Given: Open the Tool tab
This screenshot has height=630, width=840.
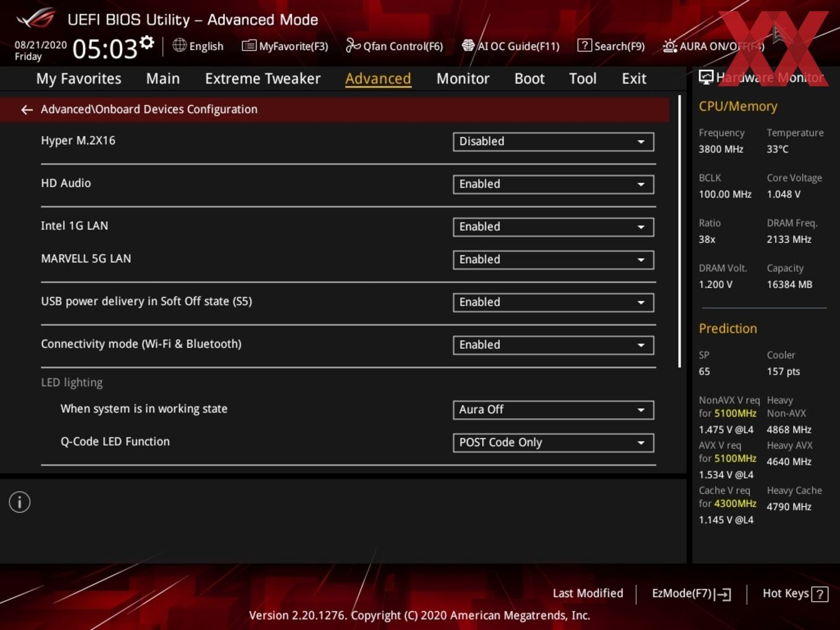Looking at the screenshot, I should pos(582,78).
